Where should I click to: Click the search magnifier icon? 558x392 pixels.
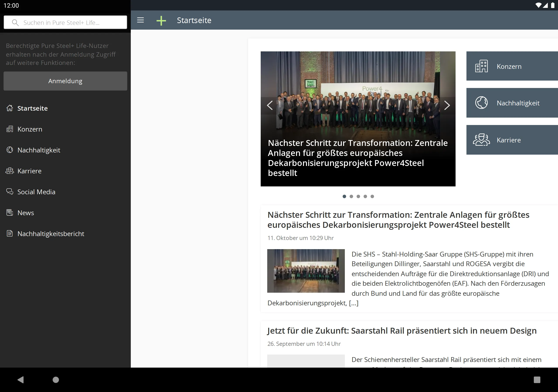coord(15,23)
